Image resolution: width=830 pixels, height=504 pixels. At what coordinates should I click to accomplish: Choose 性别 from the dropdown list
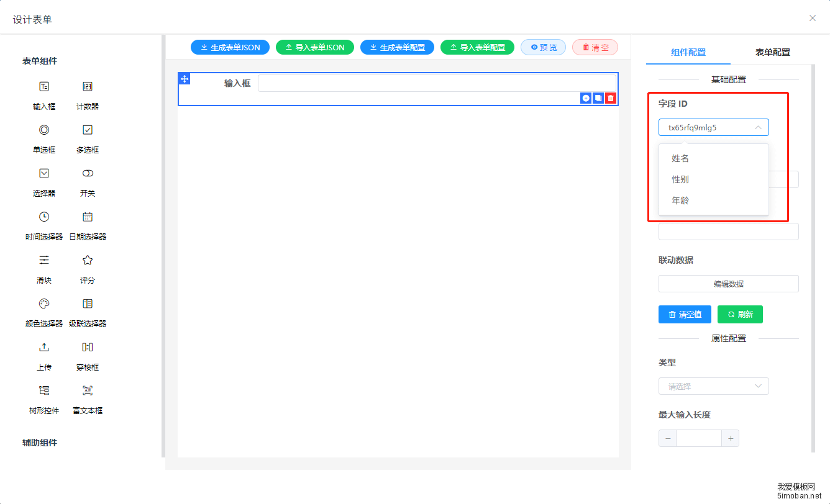point(680,179)
